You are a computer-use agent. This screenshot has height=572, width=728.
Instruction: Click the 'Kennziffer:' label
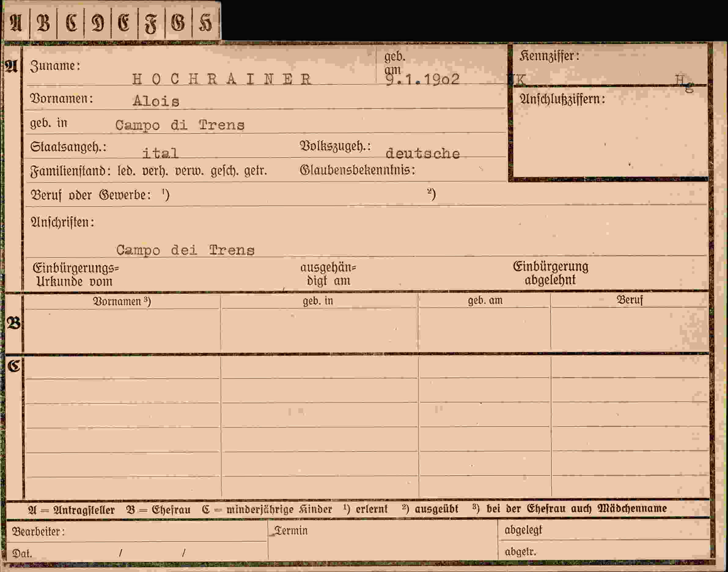pyautogui.click(x=550, y=56)
